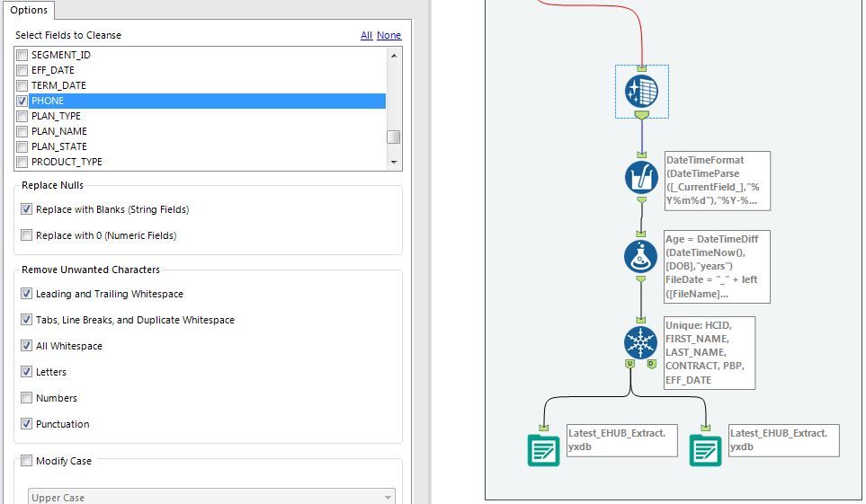
Task: Click the DateTimeFormat annotation box
Action: (x=717, y=181)
